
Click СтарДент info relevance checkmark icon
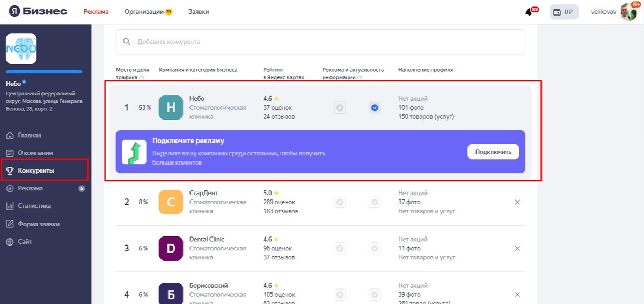375,202
